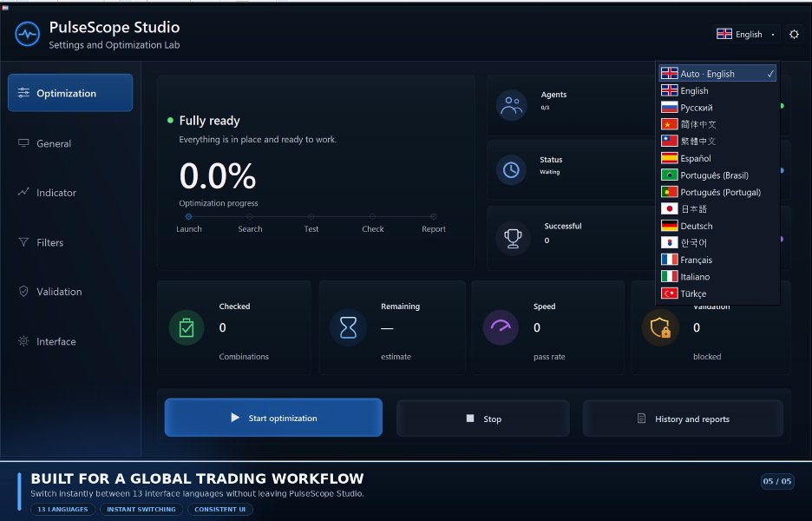Open History and reports
This screenshot has width=812, height=521.
pyautogui.click(x=683, y=419)
